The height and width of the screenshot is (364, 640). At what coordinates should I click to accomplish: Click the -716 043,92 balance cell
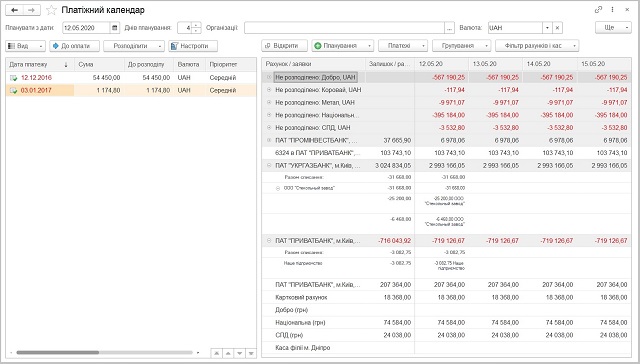click(x=390, y=241)
